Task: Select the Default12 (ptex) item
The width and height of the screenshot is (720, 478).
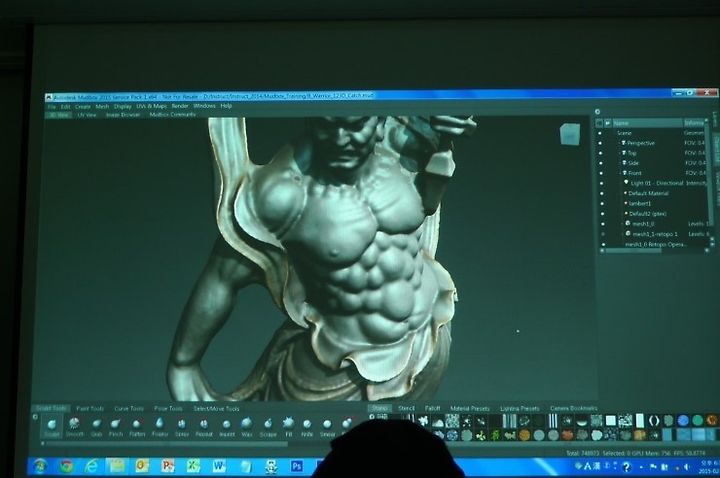Action: click(647, 214)
